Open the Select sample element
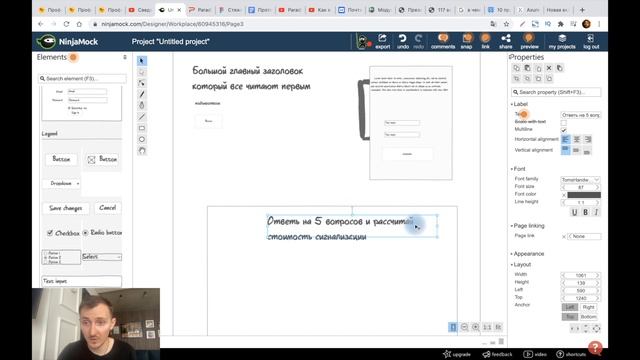 (x=102, y=257)
